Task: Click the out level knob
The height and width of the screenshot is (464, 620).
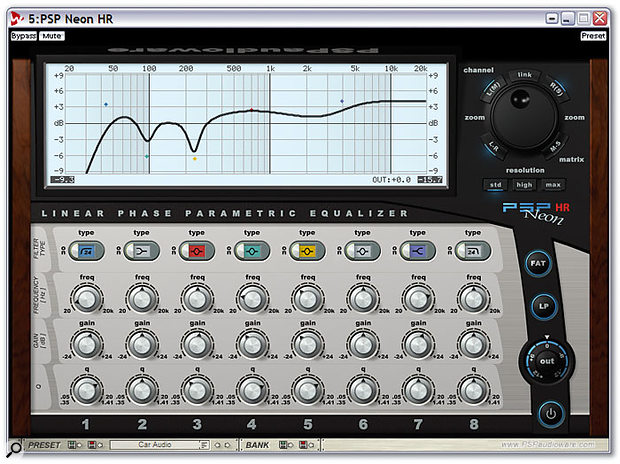Action: tap(547, 361)
